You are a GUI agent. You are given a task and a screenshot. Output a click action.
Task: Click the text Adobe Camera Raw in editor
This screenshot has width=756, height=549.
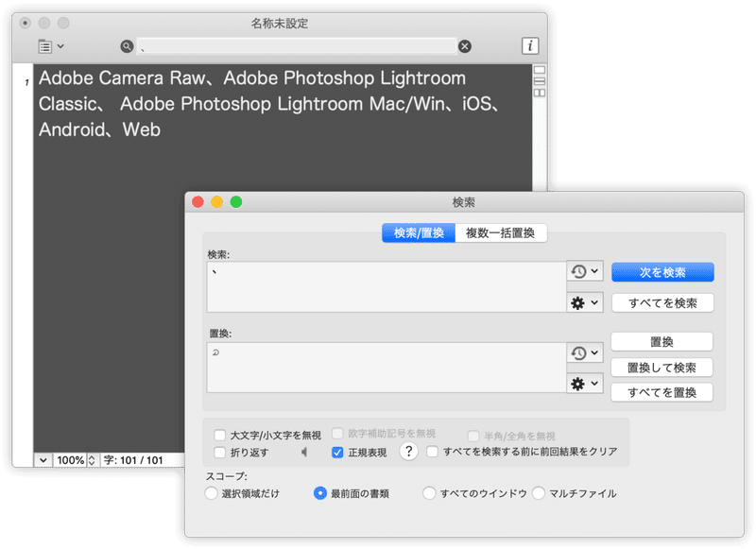coord(122,78)
